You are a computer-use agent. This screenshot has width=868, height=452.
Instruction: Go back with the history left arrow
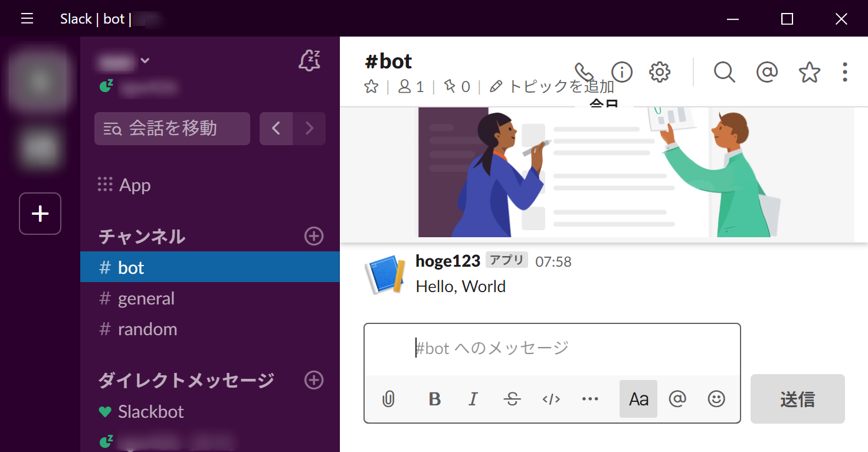point(276,129)
